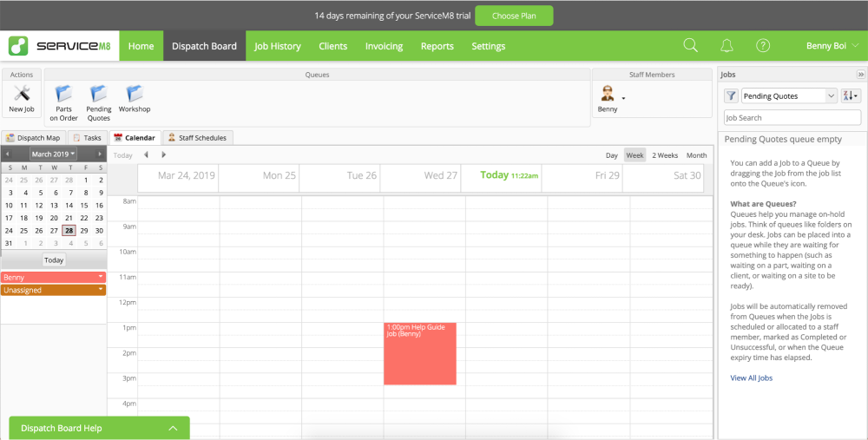Switch calendar to Week view
868x440 pixels.
point(635,155)
